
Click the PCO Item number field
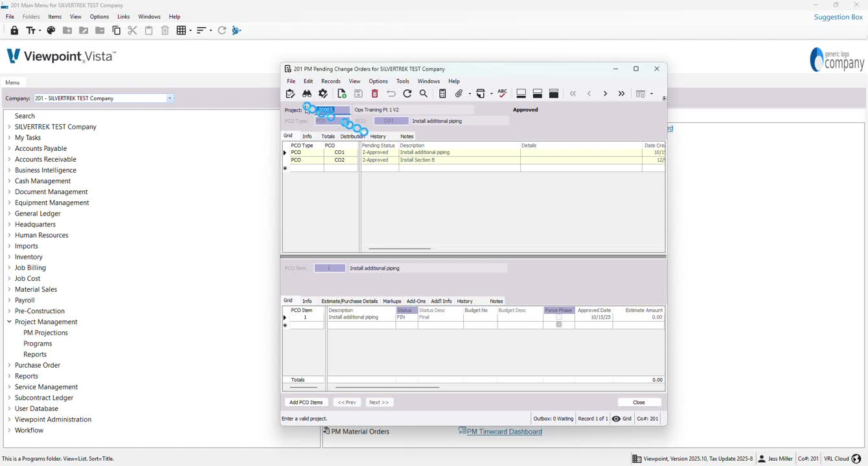330,268
